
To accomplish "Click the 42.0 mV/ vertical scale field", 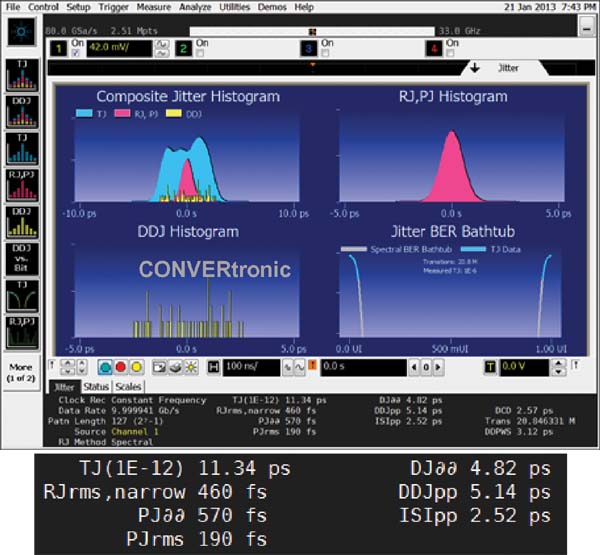I will pyautogui.click(x=119, y=49).
